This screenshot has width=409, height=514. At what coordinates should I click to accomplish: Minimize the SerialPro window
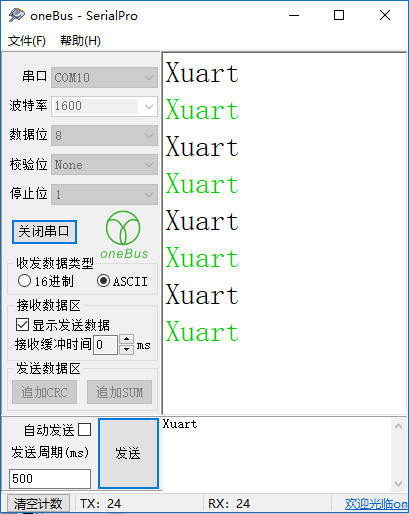tap(294, 15)
